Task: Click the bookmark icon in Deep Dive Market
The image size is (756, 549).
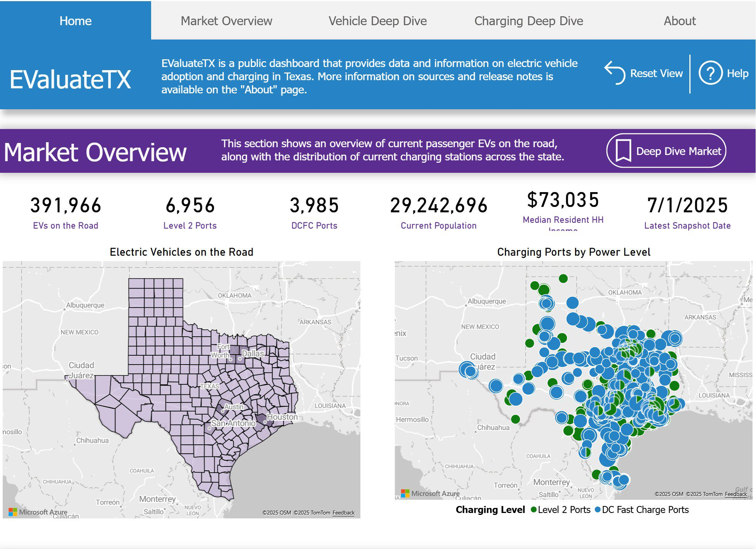Action: pyautogui.click(x=623, y=151)
